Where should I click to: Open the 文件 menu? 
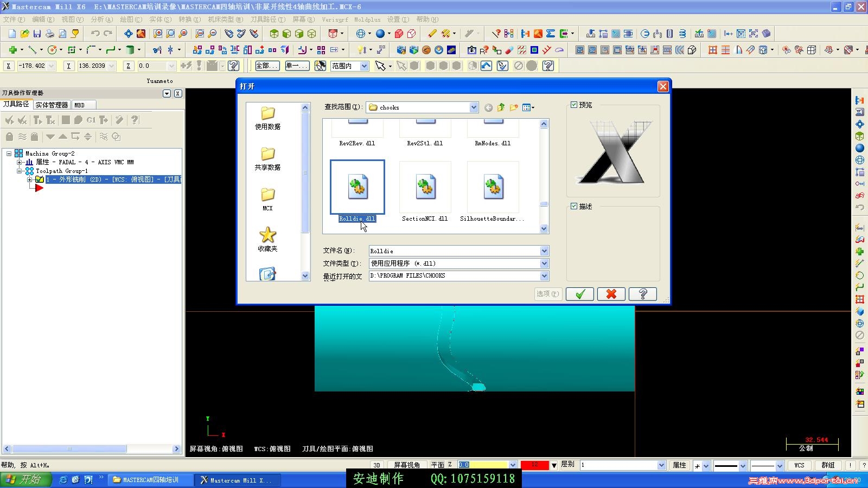(x=14, y=20)
